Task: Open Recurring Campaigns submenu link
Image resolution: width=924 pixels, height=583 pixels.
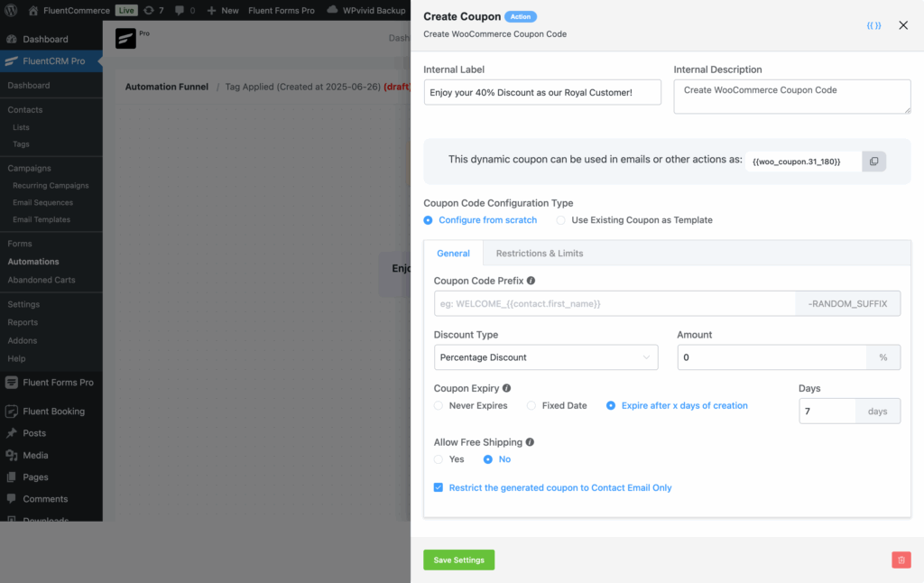Action: 51,185
